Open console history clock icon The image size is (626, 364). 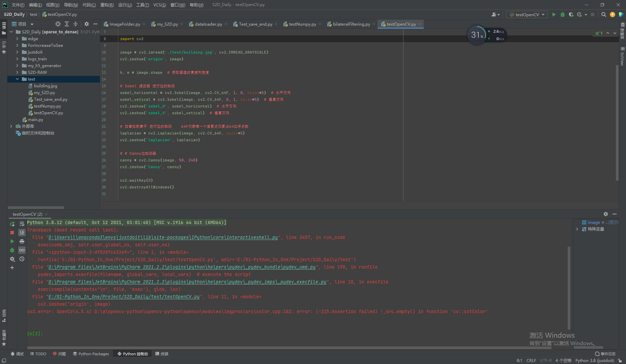click(22, 259)
